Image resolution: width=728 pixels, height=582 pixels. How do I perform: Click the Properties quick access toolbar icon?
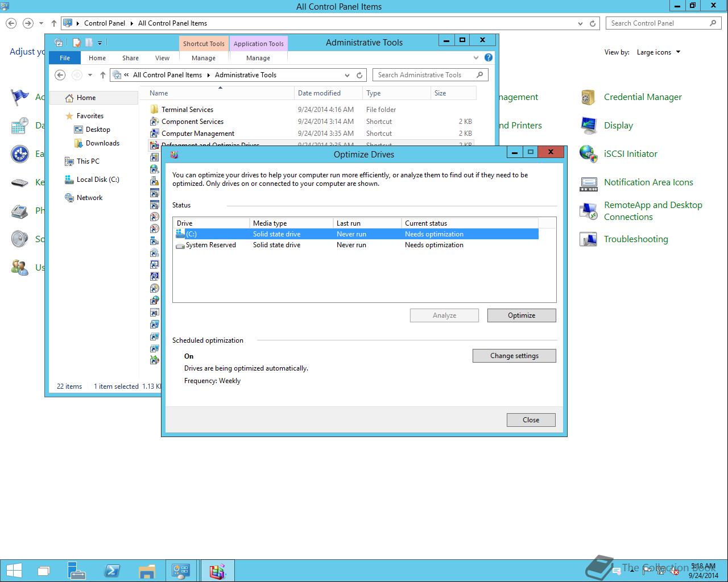click(76, 43)
